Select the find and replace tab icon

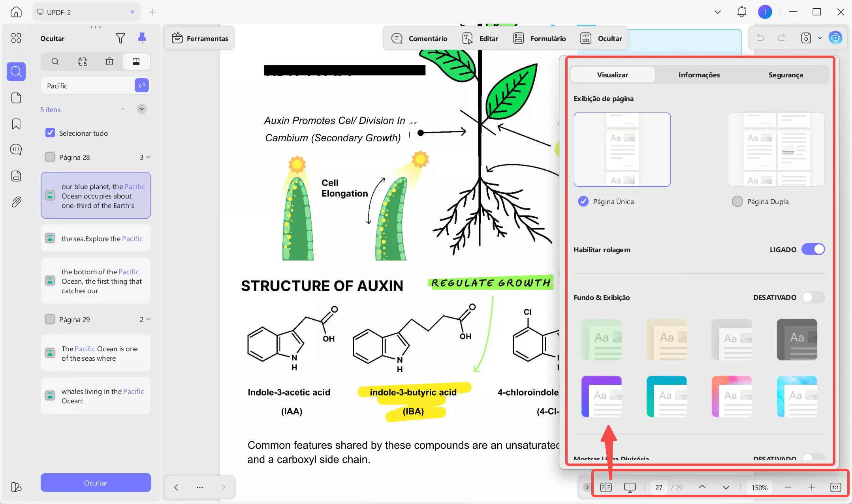82,62
